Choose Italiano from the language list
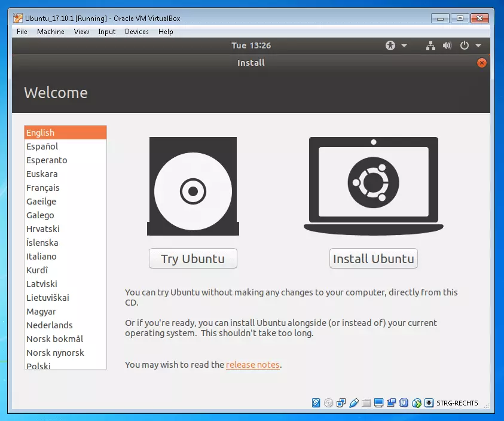This screenshot has width=504, height=421. point(41,257)
